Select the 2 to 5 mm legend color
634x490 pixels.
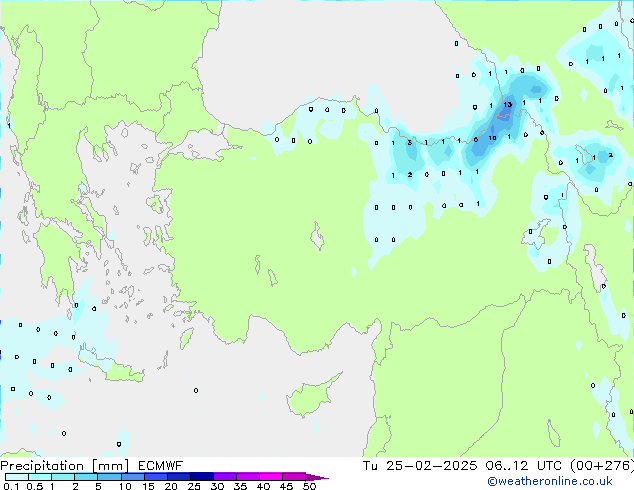(x=86, y=477)
